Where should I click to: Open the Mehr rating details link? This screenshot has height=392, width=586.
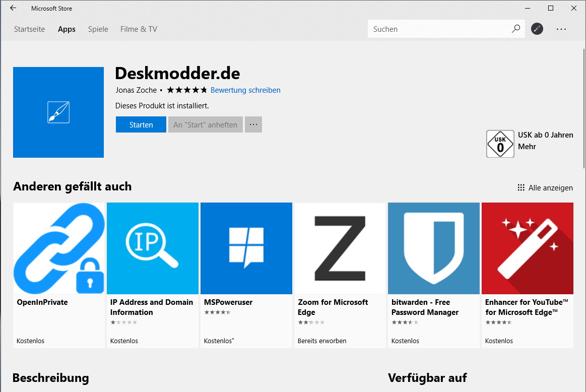527,147
